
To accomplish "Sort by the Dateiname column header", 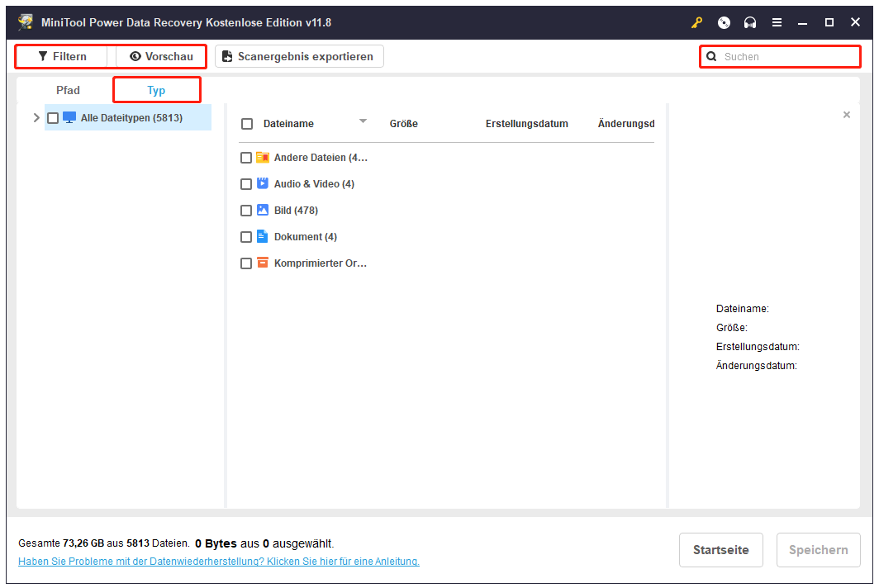I will [x=288, y=123].
